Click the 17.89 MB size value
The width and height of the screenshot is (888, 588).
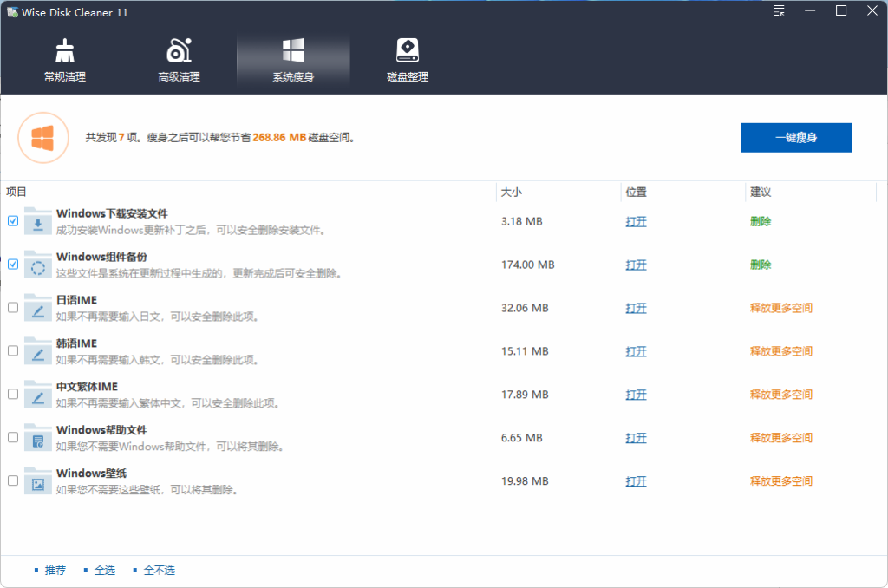point(525,395)
